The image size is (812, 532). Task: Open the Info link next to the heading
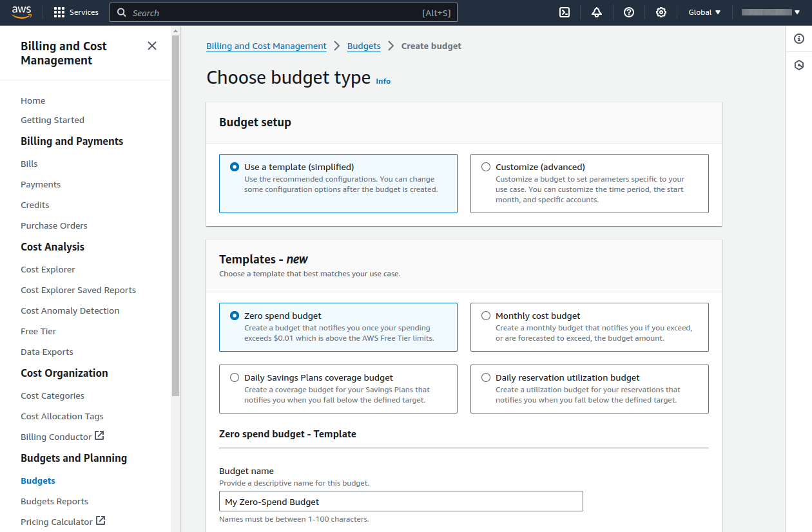[x=383, y=81]
